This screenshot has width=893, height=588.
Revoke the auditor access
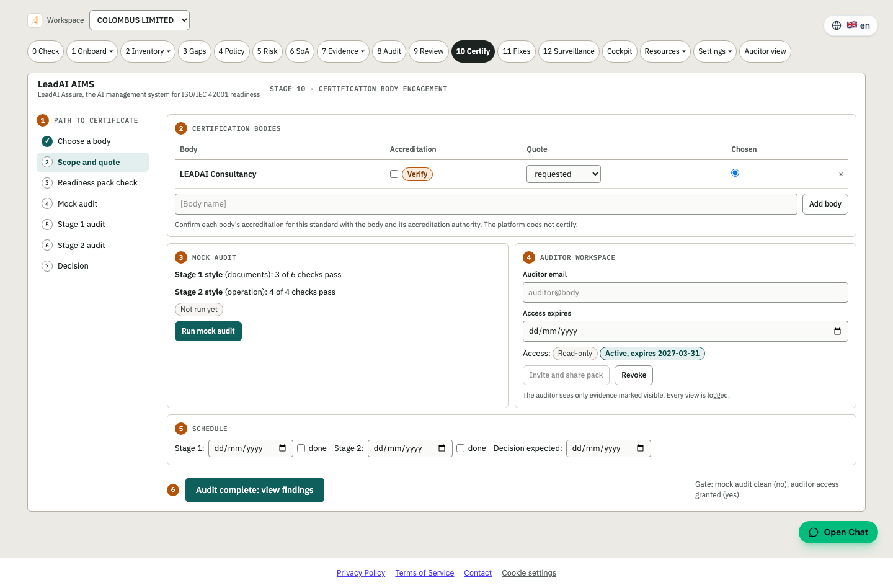(634, 375)
